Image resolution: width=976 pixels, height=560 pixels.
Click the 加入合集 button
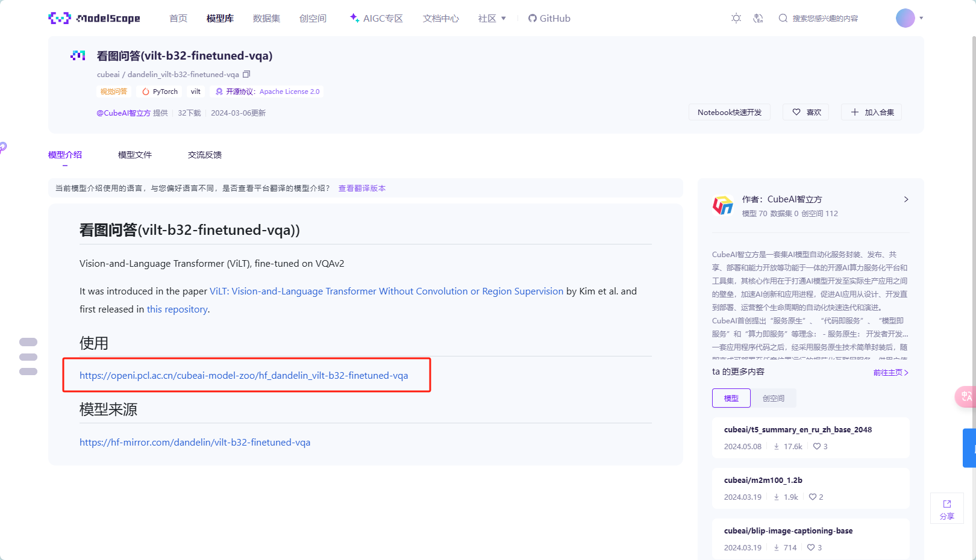click(x=871, y=113)
